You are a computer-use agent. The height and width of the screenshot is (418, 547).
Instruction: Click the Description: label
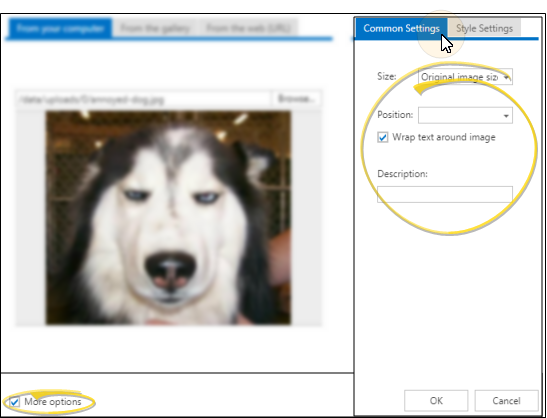(x=403, y=174)
